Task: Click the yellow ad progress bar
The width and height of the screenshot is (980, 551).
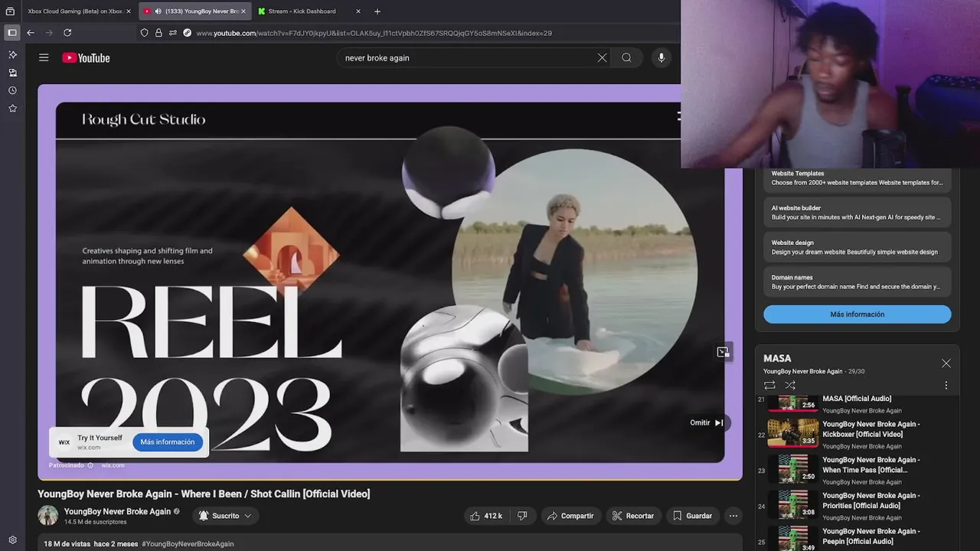Action: tap(390, 480)
